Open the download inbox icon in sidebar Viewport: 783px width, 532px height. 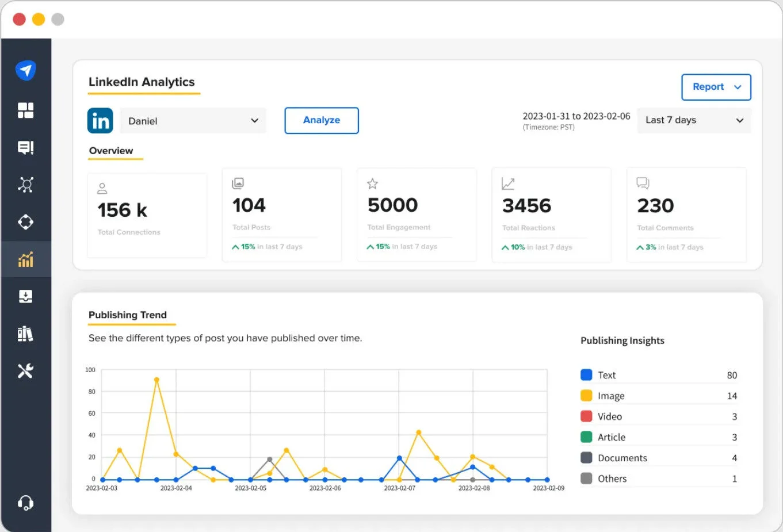pos(26,296)
